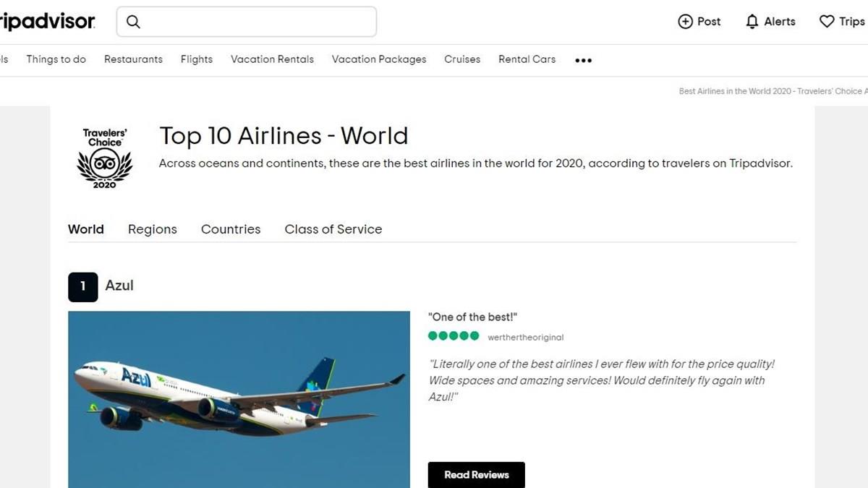Open reviewer werthertheoriginal's profile
This screenshot has width=868, height=488.
coord(526,337)
